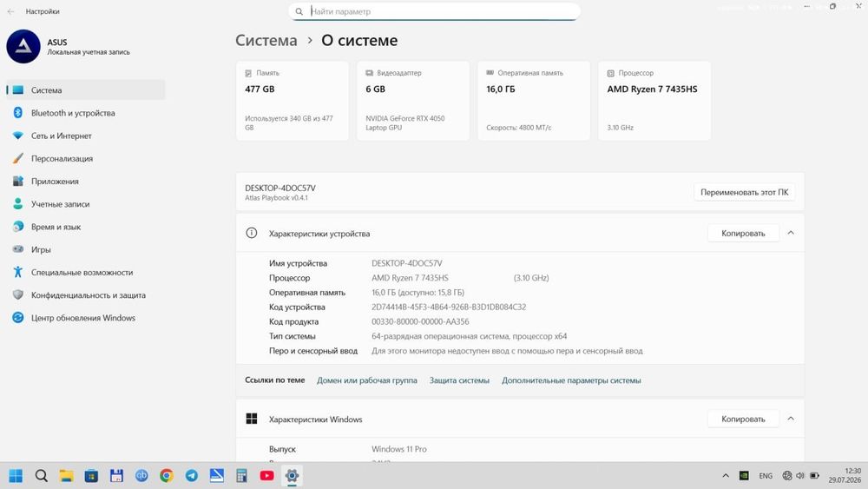The height and width of the screenshot is (489, 868).
Task: Open the floppy disk app in taskbar
Action: (116, 476)
